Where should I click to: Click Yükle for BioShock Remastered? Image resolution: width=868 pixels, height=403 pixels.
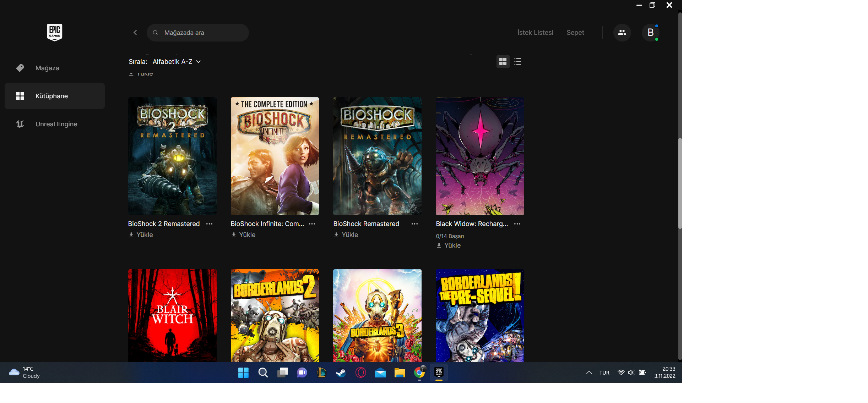tap(346, 235)
